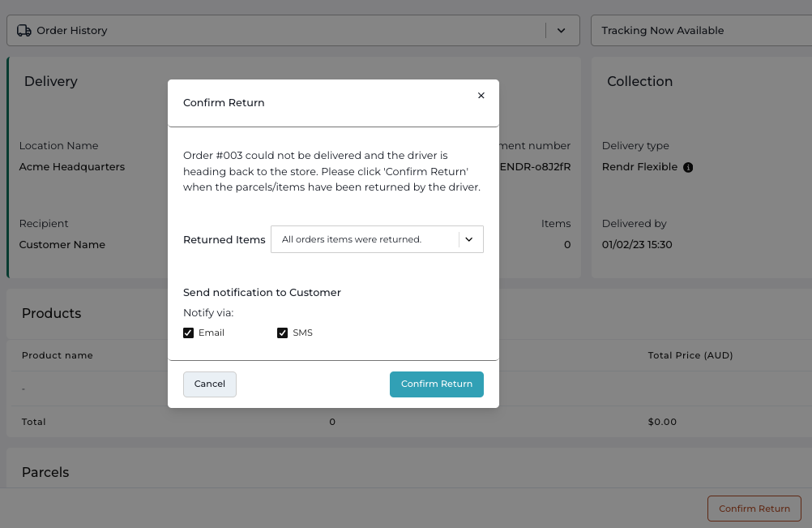This screenshot has height=528, width=812.
Task: Click the Order History label
Action: click(x=72, y=31)
